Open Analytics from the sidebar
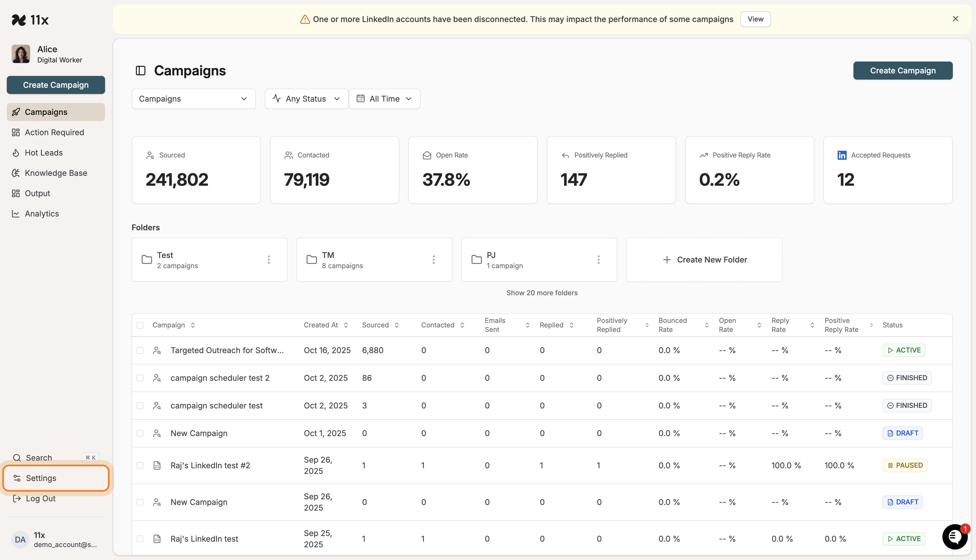 point(41,213)
